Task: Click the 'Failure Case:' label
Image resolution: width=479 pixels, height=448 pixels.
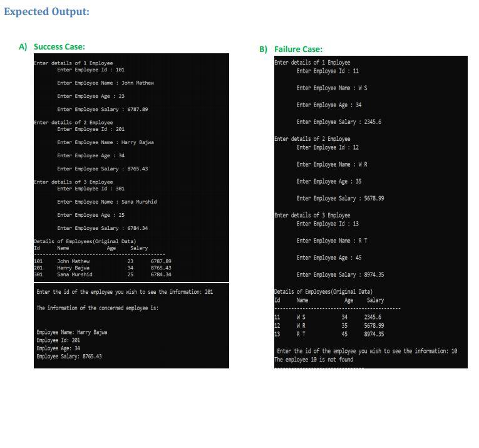Action: [x=298, y=49]
